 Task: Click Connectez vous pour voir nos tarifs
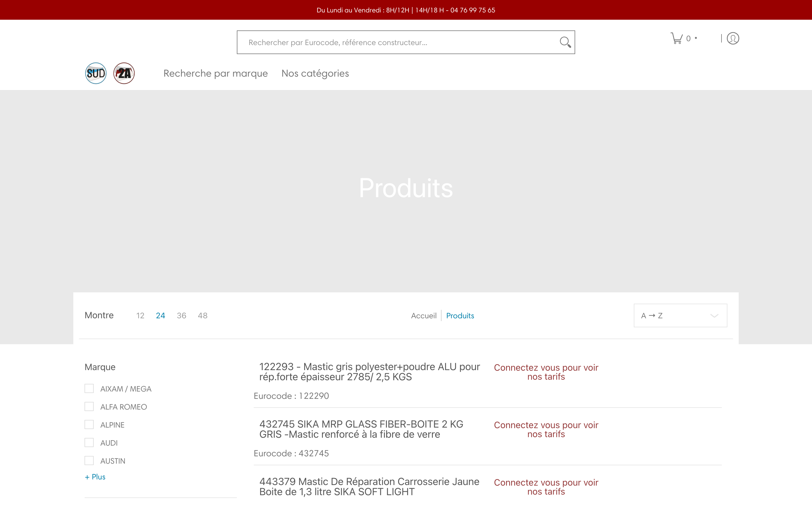546,372
